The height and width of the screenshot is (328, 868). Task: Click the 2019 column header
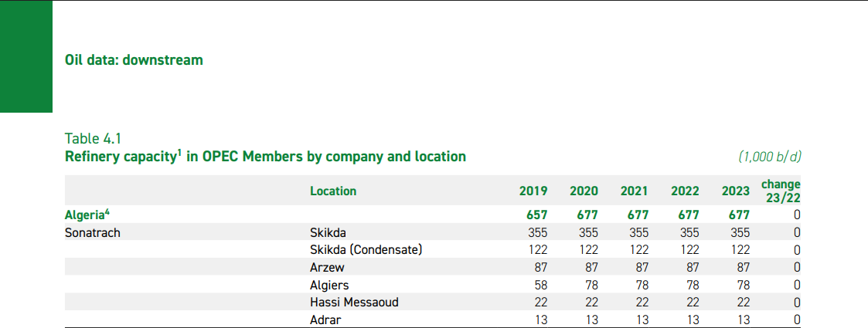[x=533, y=191]
